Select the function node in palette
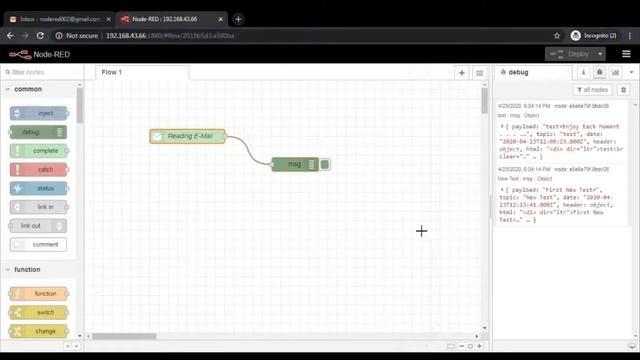 pos(39,293)
